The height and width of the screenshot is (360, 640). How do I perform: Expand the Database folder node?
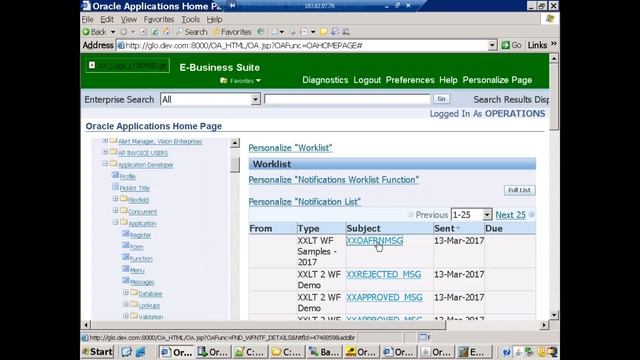(x=126, y=293)
